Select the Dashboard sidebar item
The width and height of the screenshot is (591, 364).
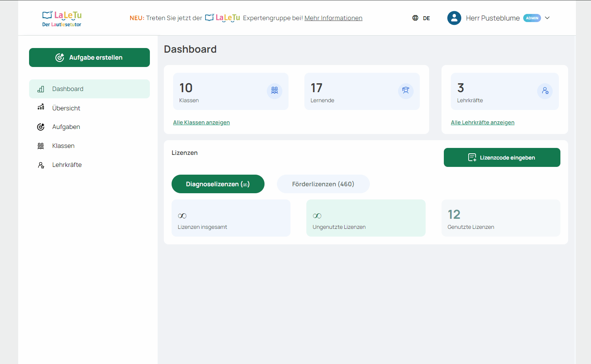click(x=89, y=89)
